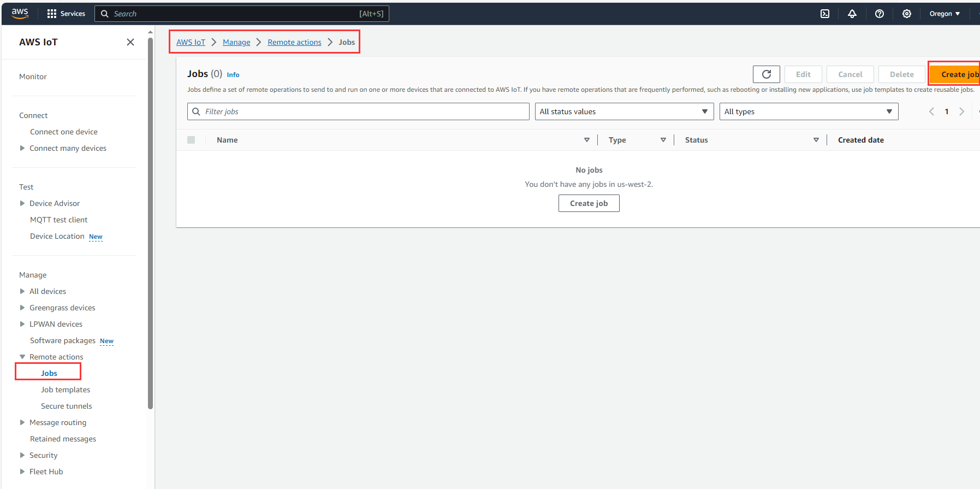The height and width of the screenshot is (489, 980).
Task: Open Retained messages
Action: (63, 439)
